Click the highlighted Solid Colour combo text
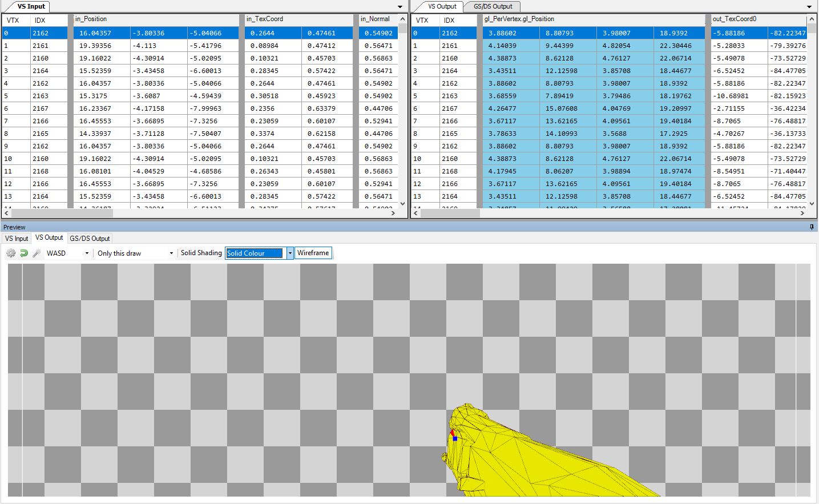819x504 pixels. click(255, 253)
